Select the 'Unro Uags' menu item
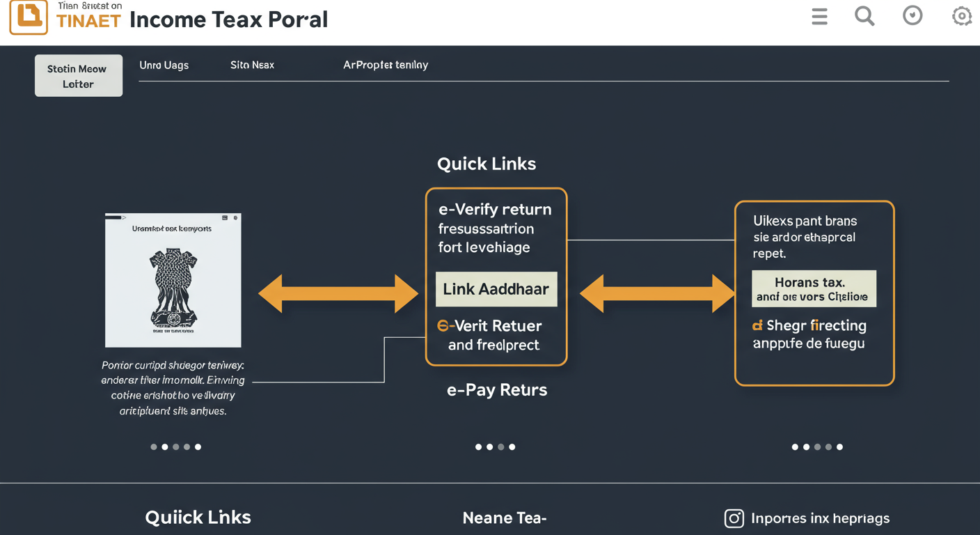980x535 pixels. tap(164, 65)
